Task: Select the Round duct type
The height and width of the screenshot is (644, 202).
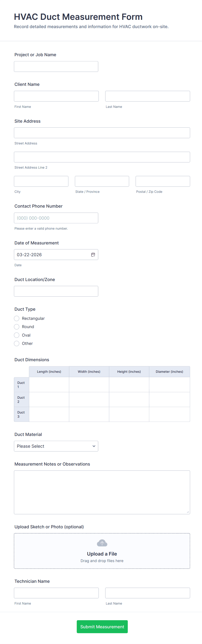Action: (x=17, y=327)
